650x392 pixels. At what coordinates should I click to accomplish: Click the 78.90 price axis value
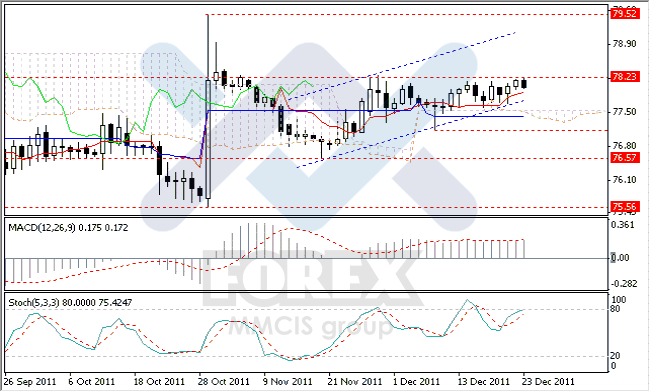[624, 44]
